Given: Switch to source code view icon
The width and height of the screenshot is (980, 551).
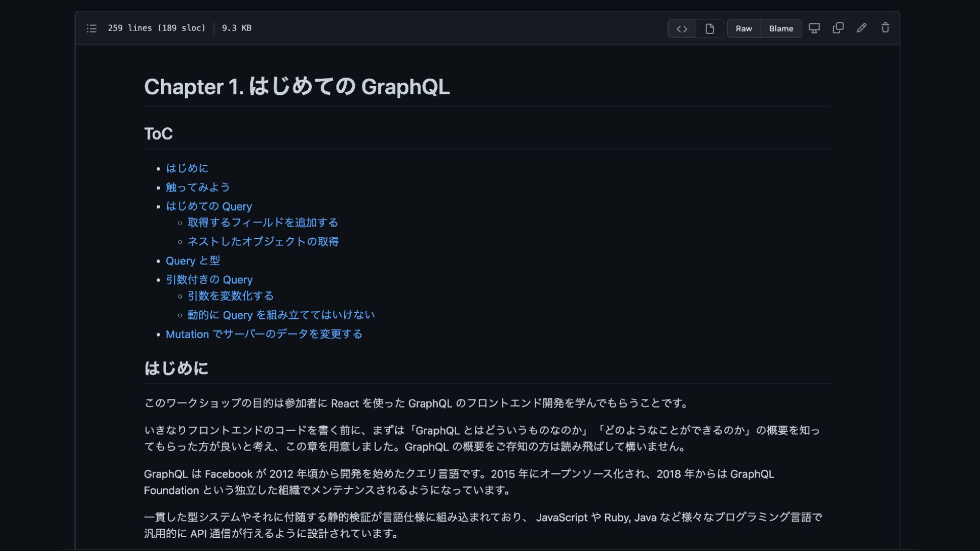Looking at the screenshot, I should click(681, 29).
